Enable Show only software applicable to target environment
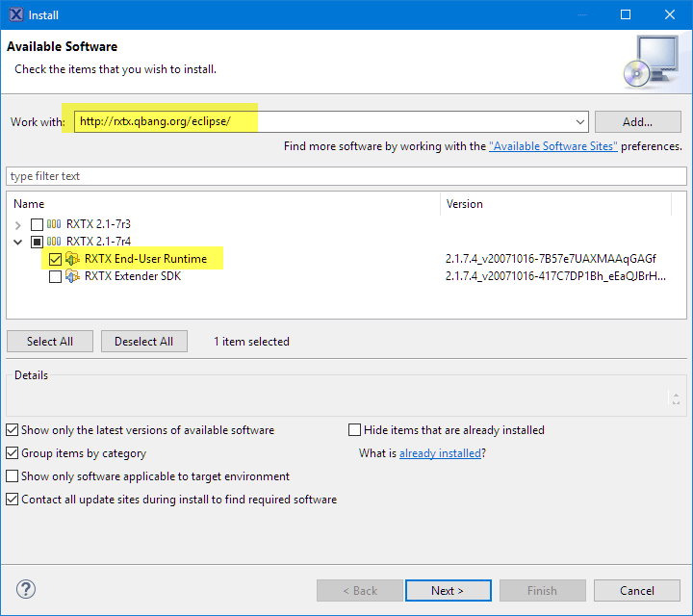Viewport: 693px width, 616px height. (13, 476)
